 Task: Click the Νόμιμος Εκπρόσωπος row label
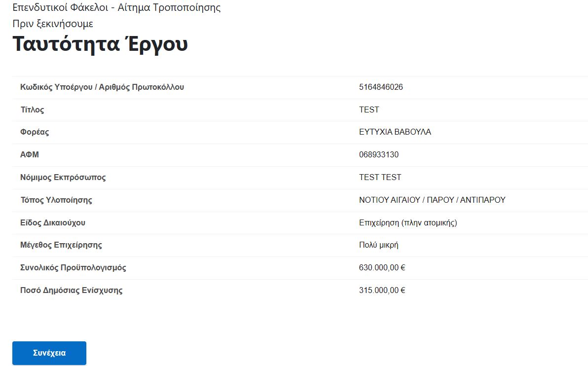63,178
